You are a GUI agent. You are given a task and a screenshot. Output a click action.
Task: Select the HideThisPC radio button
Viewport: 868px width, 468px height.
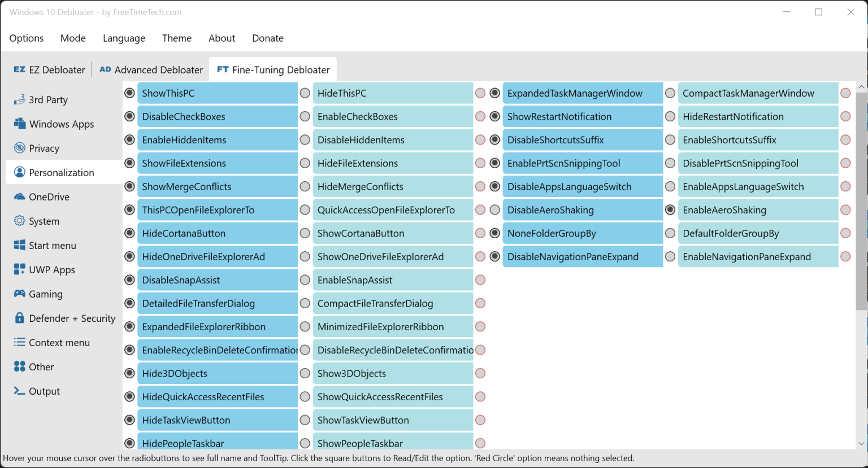(x=305, y=93)
